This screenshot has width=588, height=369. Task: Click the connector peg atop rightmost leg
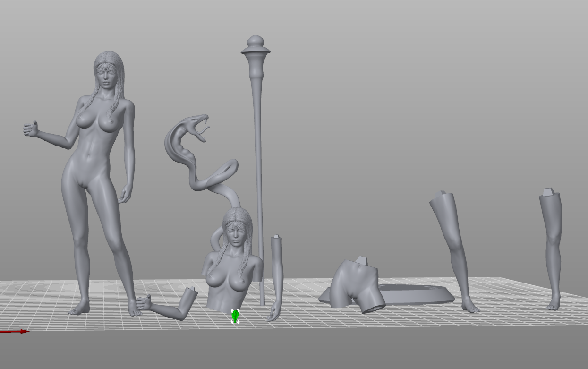point(549,192)
